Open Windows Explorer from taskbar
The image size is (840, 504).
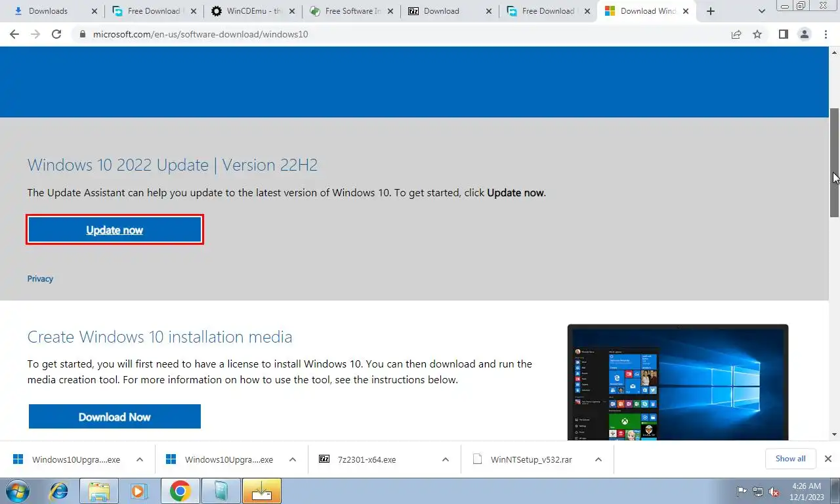99,491
